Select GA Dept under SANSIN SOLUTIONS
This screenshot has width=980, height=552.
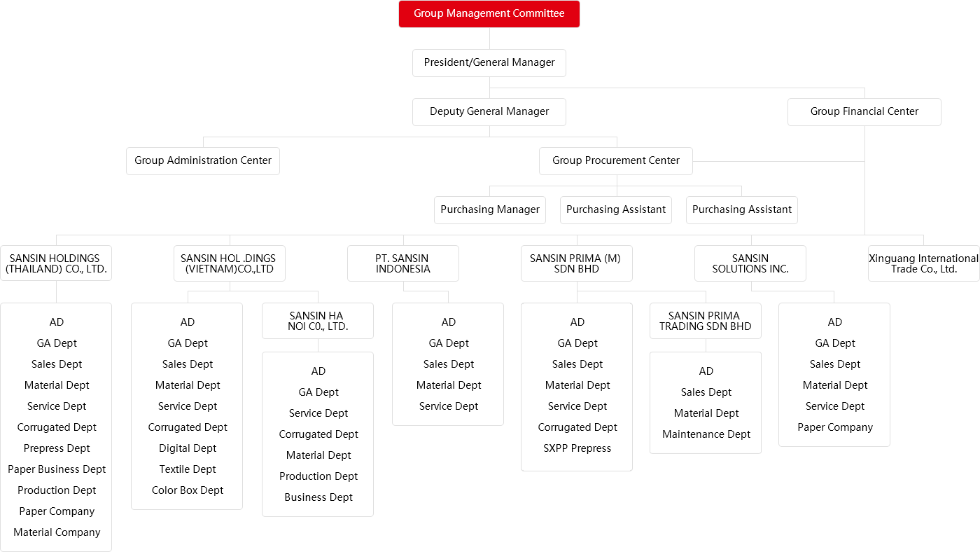pos(835,343)
